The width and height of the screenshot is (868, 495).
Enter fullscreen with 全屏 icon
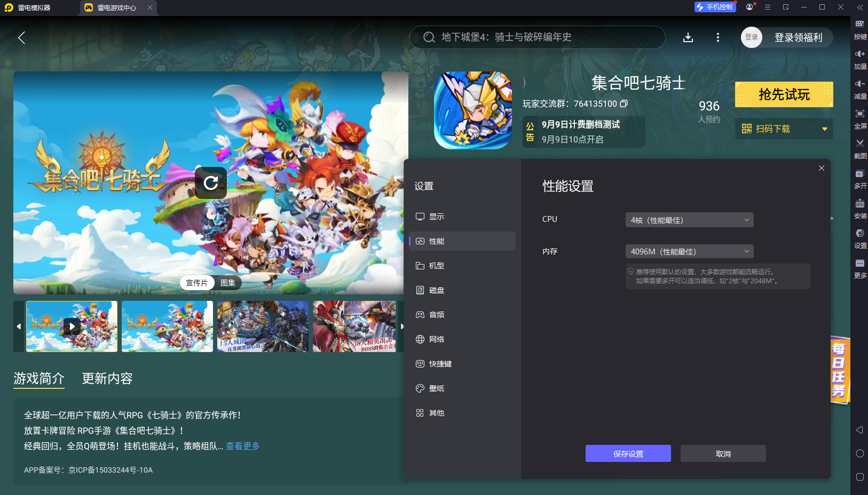860,119
